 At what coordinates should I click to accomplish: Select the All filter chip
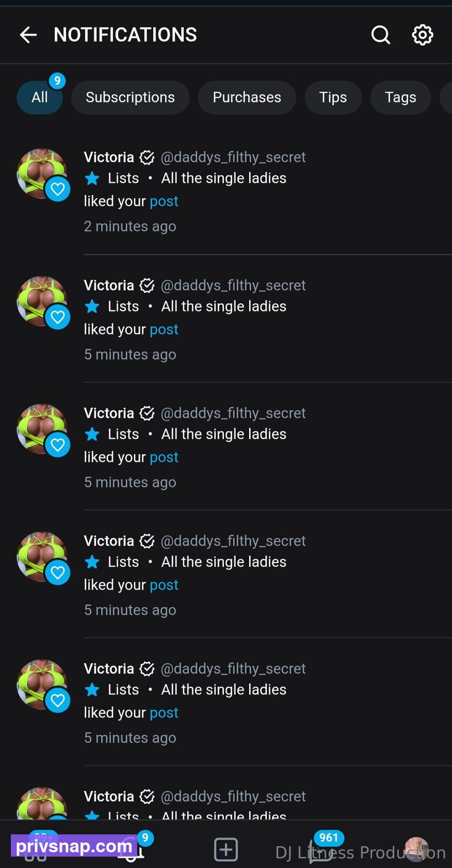click(x=40, y=98)
